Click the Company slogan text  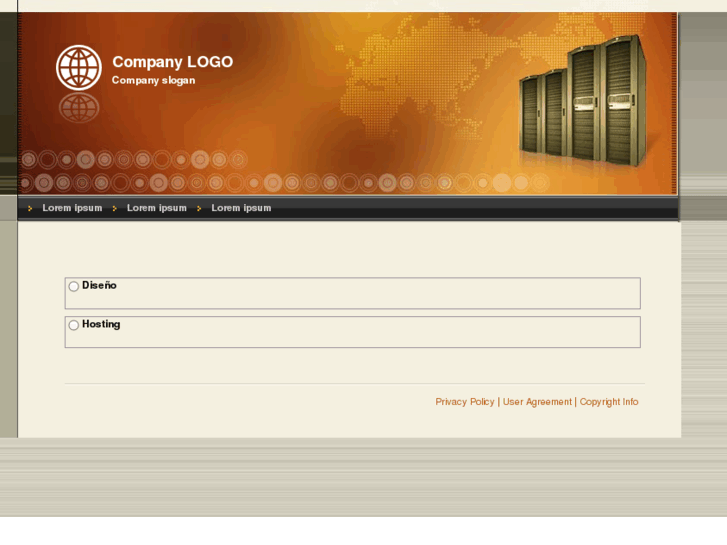click(153, 80)
